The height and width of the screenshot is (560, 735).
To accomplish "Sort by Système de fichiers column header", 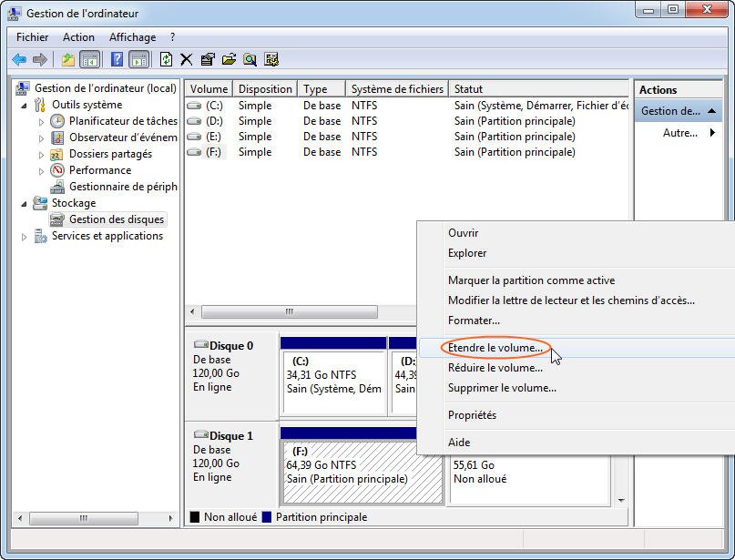I will coord(397,89).
